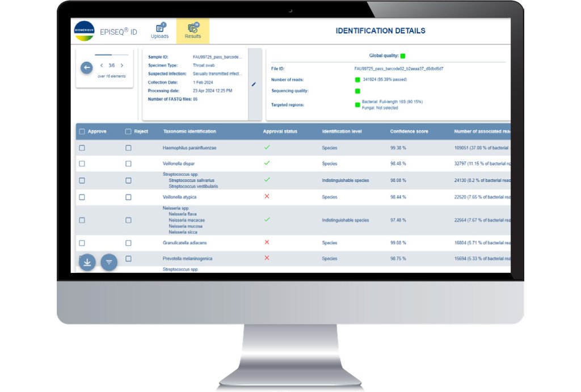
Task: Click the round back arrow button
Action: pos(86,68)
